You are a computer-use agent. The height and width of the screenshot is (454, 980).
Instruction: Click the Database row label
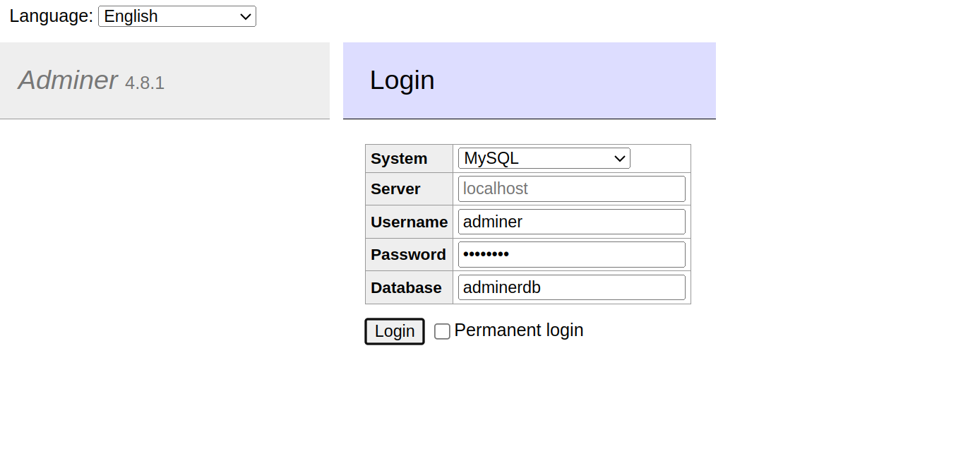pos(406,288)
